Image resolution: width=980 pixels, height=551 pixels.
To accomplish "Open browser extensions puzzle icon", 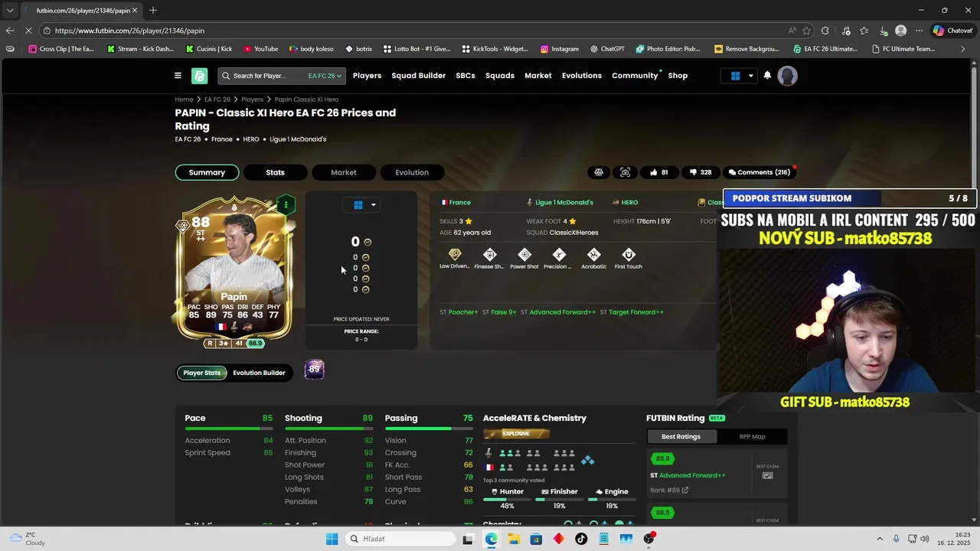I will [x=825, y=31].
